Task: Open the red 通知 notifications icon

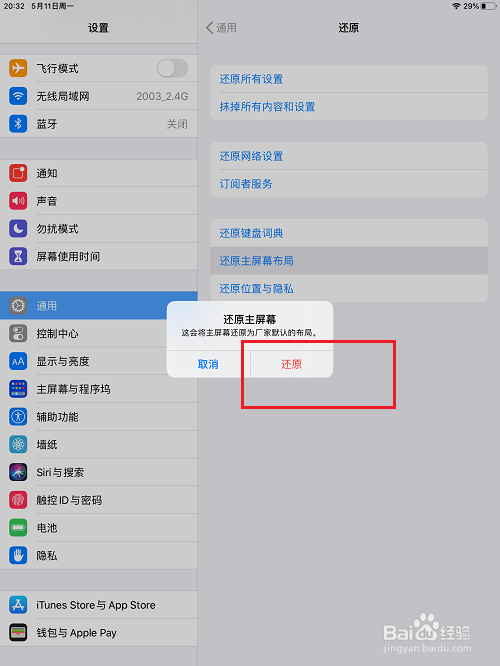Action: point(18,173)
